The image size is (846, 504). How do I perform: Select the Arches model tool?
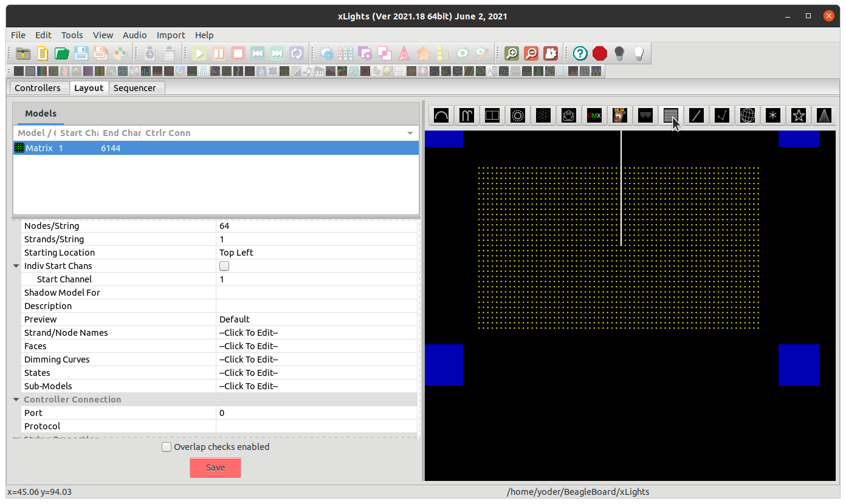point(441,115)
